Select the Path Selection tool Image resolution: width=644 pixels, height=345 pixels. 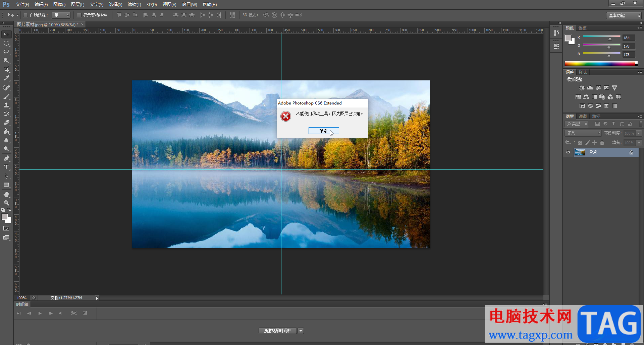click(6, 176)
